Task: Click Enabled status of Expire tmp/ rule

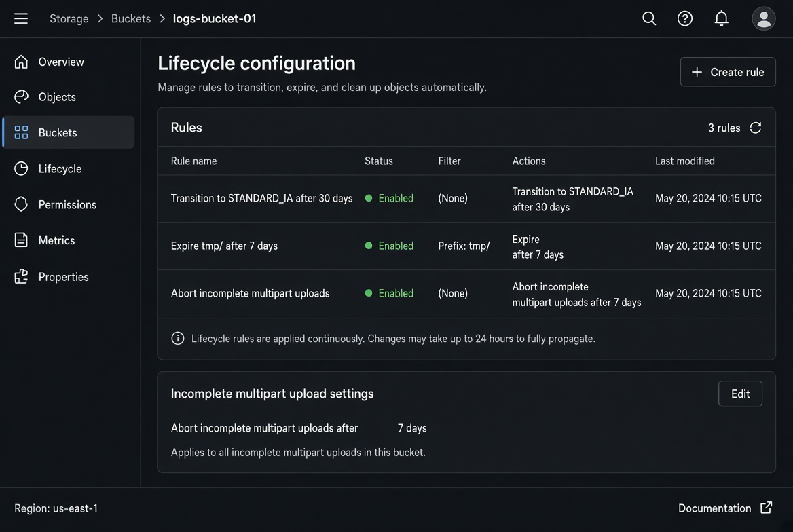Action: 389,246
